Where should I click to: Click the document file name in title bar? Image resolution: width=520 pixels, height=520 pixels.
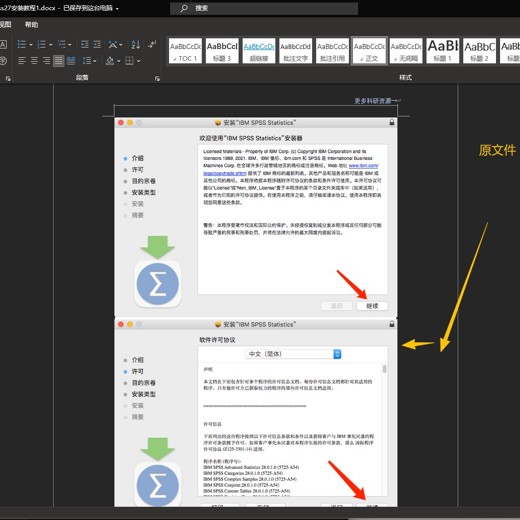click(28, 8)
